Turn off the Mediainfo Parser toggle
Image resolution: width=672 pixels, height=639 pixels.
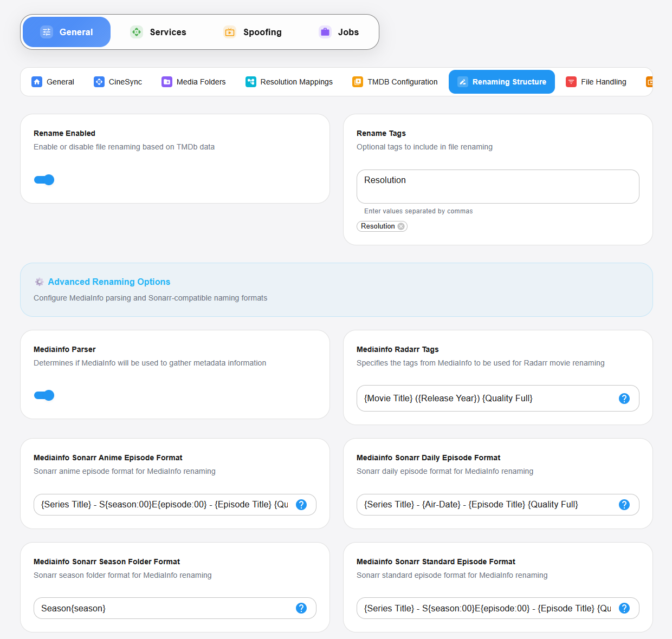point(44,395)
